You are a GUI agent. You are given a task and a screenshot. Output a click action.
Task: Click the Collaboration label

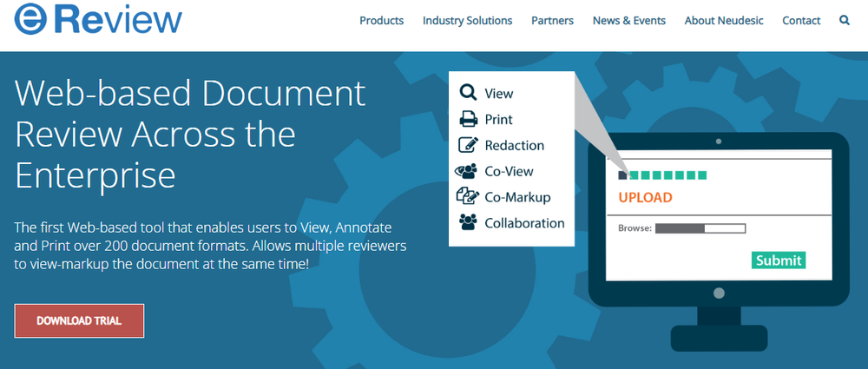click(x=524, y=223)
